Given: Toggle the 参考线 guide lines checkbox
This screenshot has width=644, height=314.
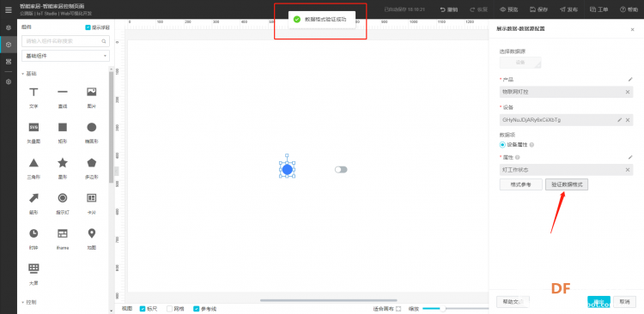Looking at the screenshot, I should 196,309.
